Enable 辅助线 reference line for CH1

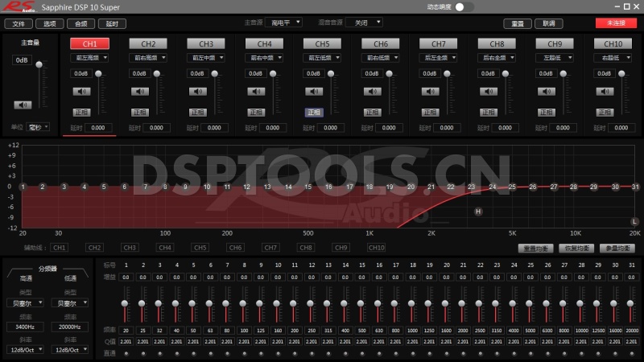tap(59, 248)
